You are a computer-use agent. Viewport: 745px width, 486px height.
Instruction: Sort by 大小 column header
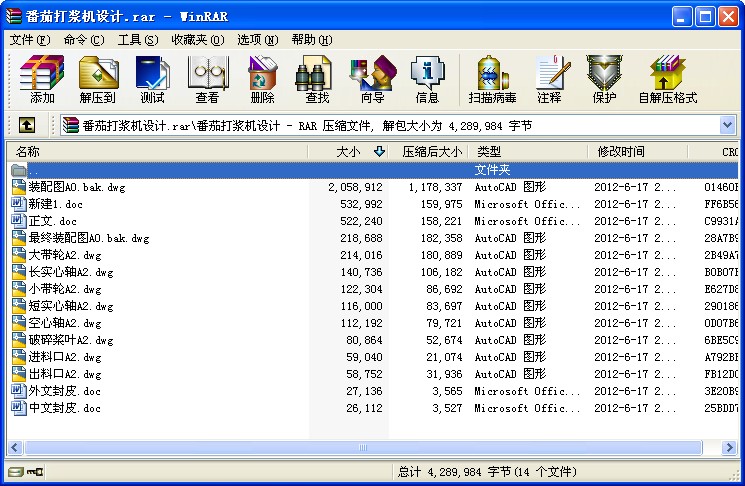point(349,152)
